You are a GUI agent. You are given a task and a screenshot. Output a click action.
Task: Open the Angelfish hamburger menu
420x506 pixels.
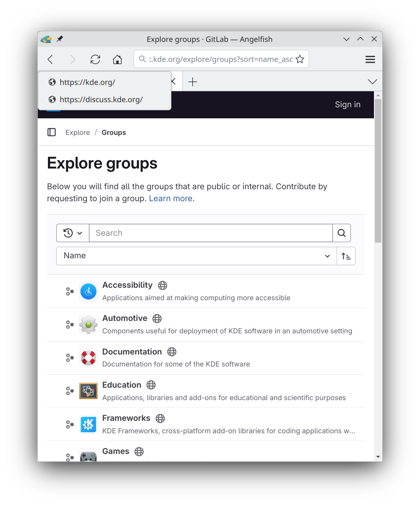370,59
